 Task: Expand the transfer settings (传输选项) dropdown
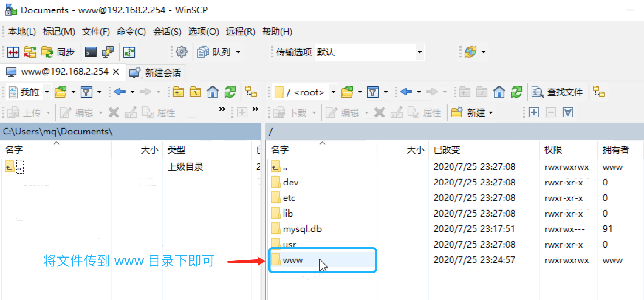click(419, 52)
